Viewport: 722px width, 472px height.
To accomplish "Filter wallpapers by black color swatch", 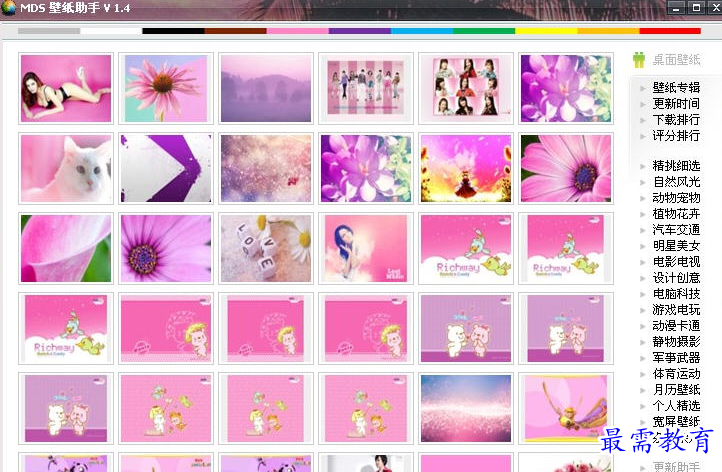I will 173,31.
